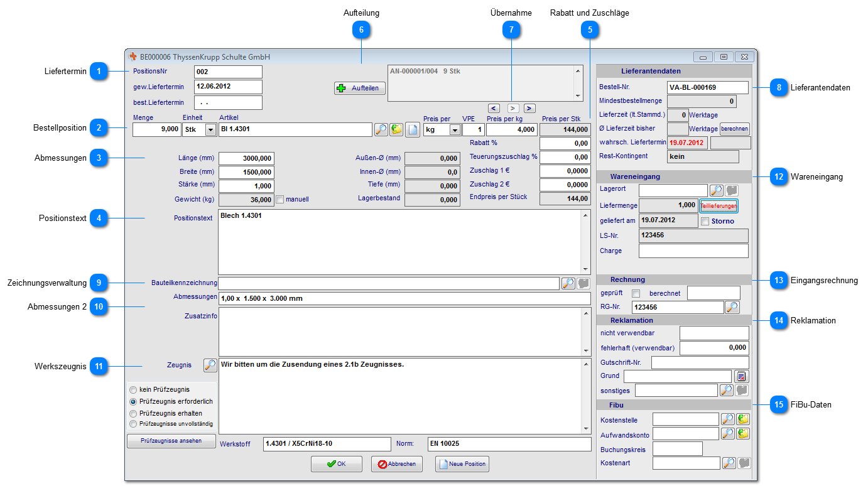Click yellow folder icon for Kostenstelle

tap(743, 419)
